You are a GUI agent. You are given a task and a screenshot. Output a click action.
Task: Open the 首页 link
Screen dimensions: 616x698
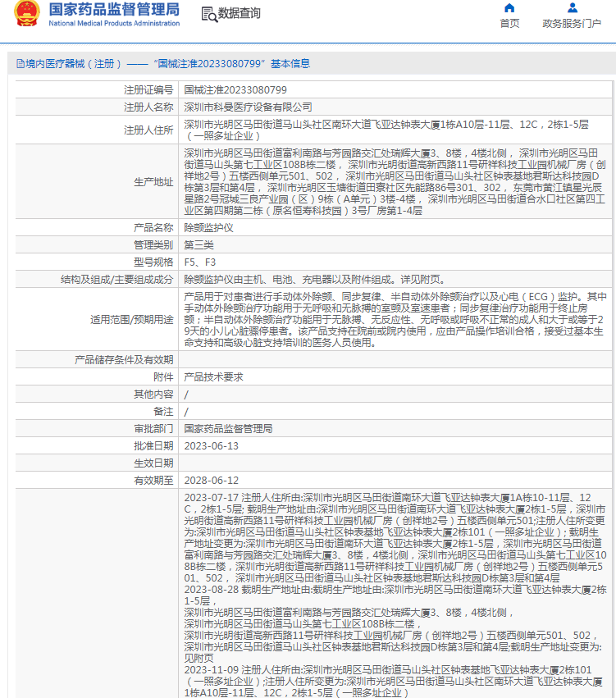tap(509, 23)
